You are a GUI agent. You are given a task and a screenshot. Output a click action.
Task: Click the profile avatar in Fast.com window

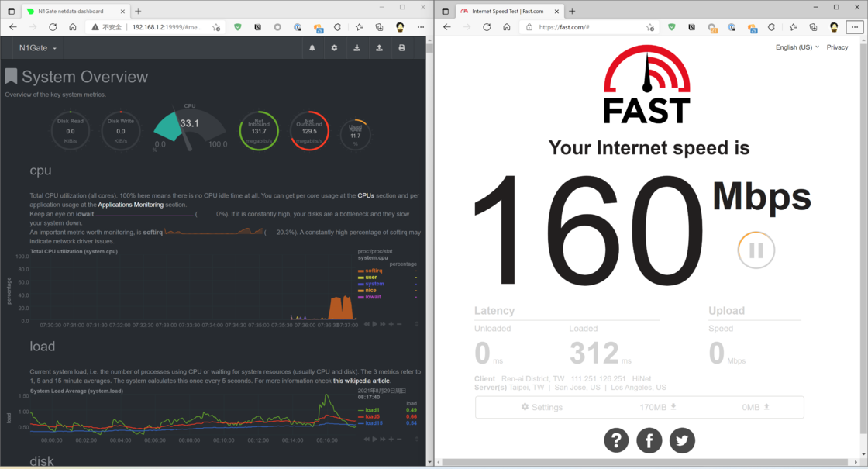[x=834, y=27]
